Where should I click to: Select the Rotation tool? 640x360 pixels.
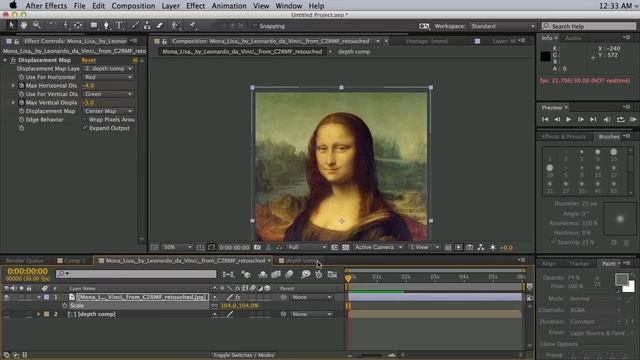52,25
